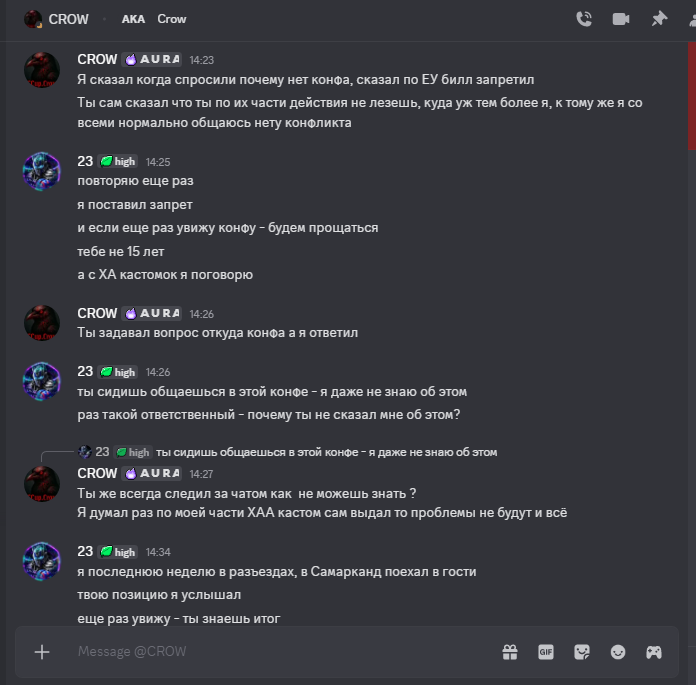Image resolution: width=696 pixels, height=685 pixels.
Task: Open the sticker picker
Action: [582, 652]
